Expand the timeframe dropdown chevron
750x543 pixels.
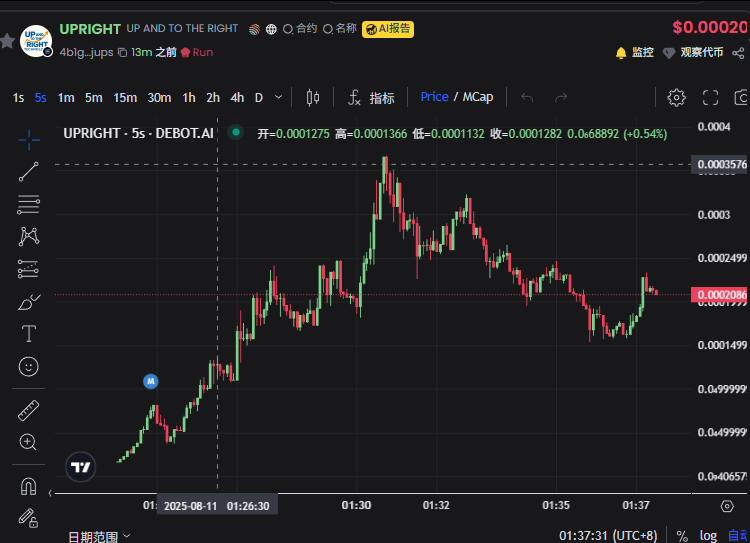pyautogui.click(x=278, y=98)
